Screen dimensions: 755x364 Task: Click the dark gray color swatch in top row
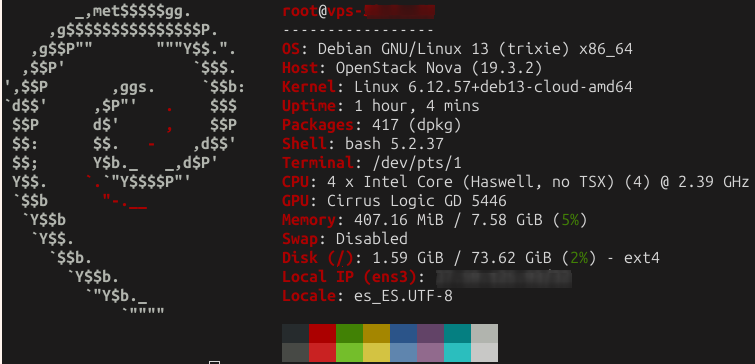coord(295,333)
